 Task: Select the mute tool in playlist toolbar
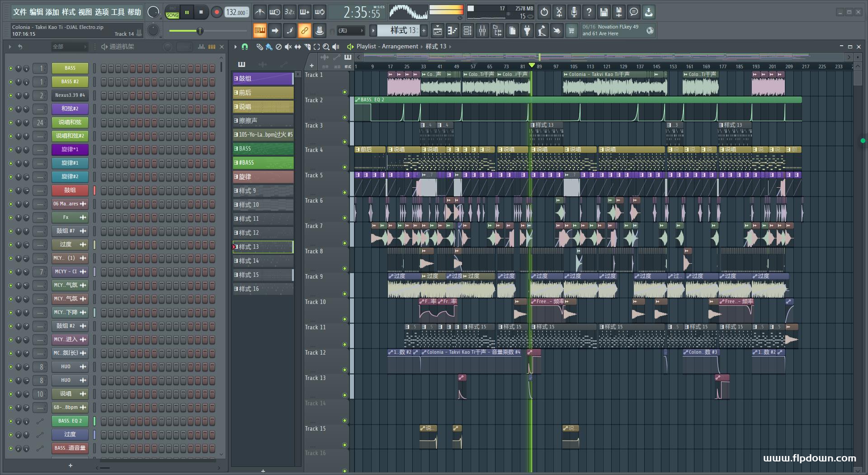click(x=288, y=47)
